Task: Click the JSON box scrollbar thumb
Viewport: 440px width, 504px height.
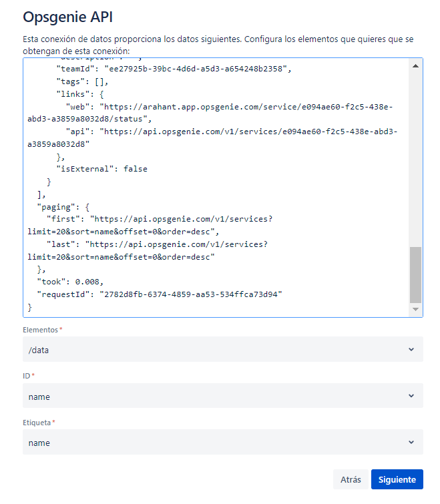Action: point(415,275)
